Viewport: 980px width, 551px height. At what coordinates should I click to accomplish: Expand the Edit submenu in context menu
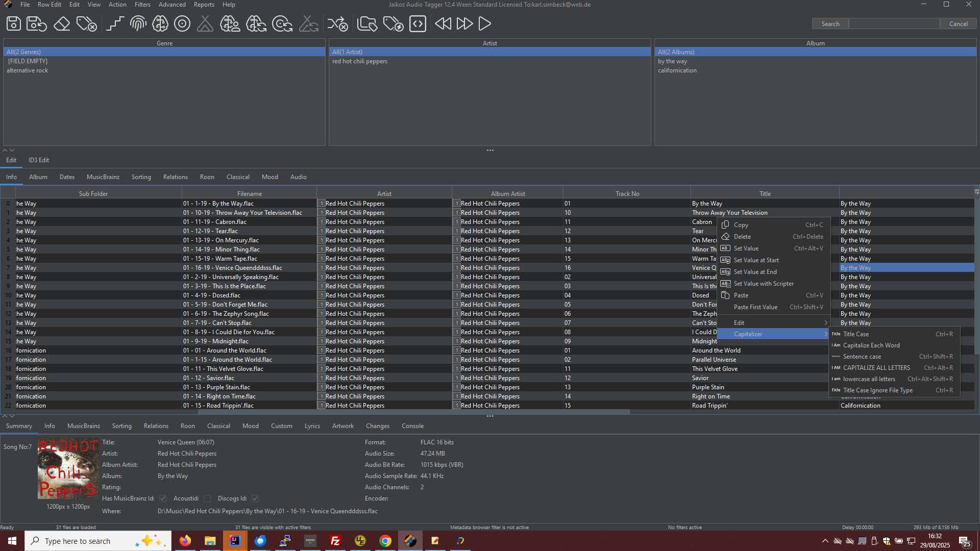click(x=774, y=323)
